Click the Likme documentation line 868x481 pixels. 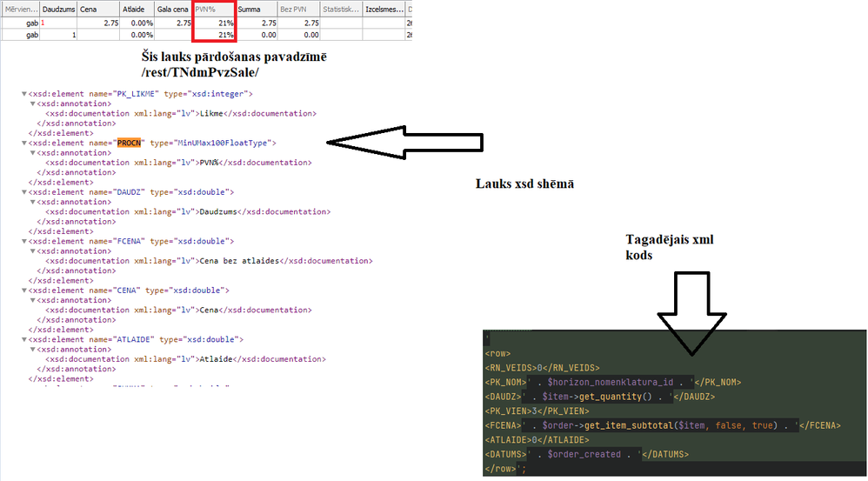(181, 113)
